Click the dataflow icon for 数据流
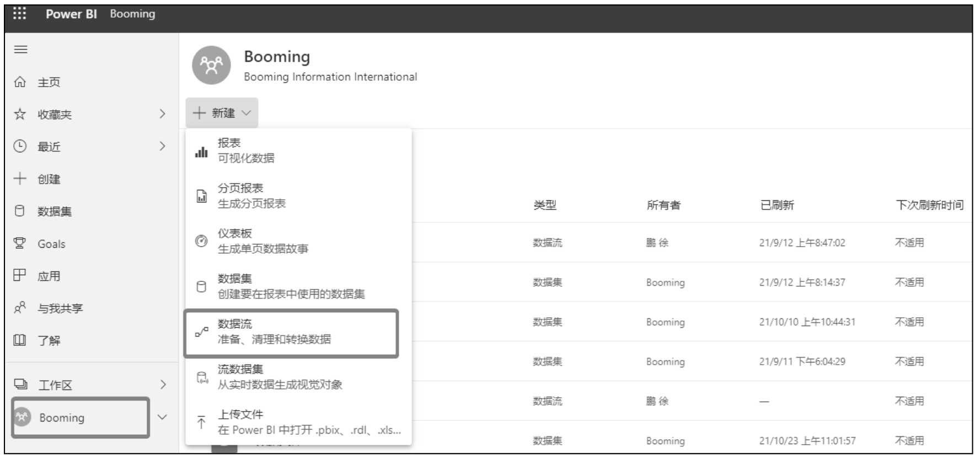980x459 pixels. click(202, 332)
